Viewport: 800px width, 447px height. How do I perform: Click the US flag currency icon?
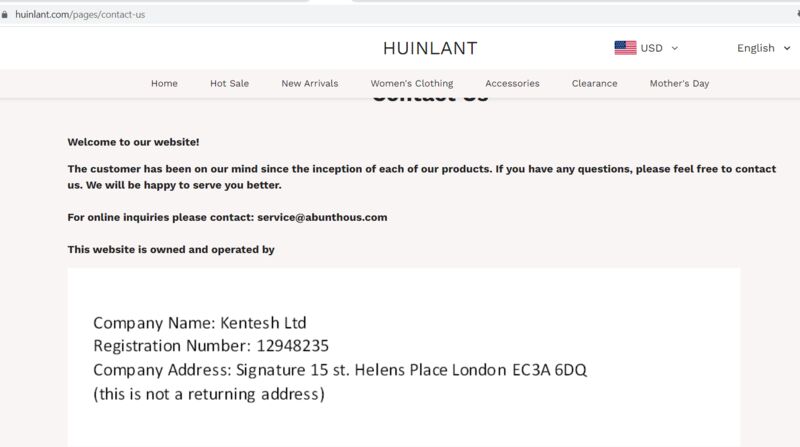[625, 48]
